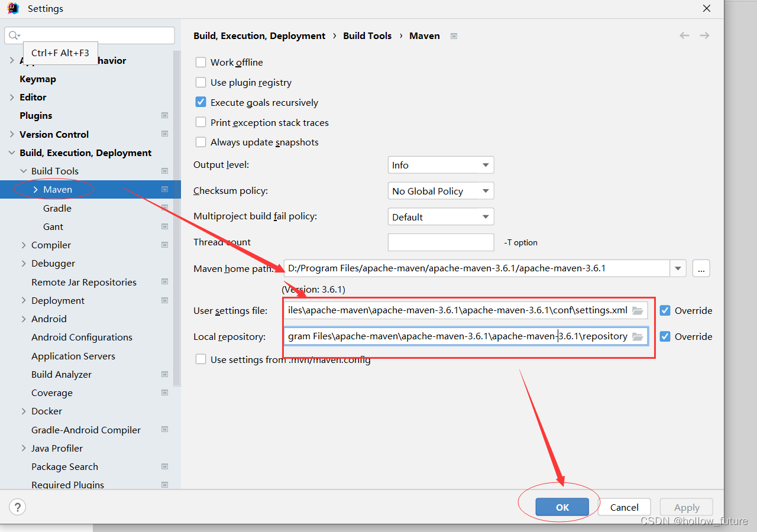Click project icon next to Deployment

(x=164, y=300)
